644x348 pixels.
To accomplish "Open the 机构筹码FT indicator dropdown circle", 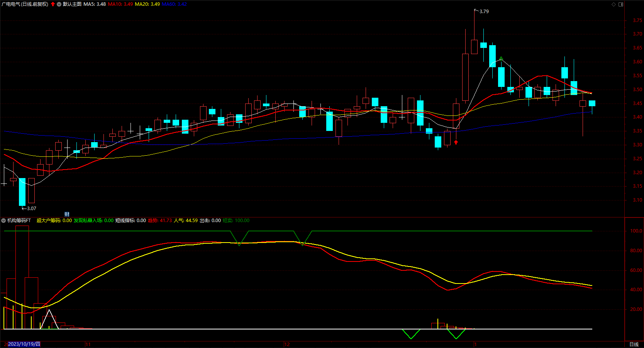I will pos(3,221).
